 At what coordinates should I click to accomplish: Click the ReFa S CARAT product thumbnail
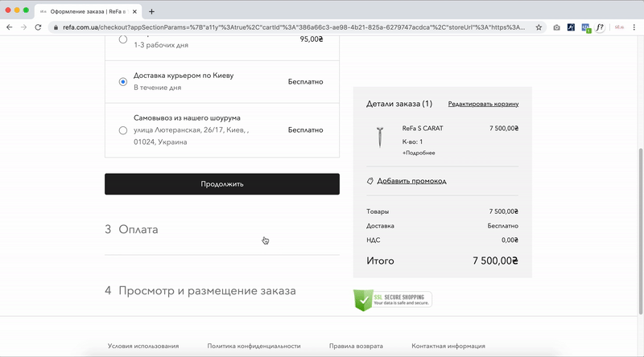point(380,137)
